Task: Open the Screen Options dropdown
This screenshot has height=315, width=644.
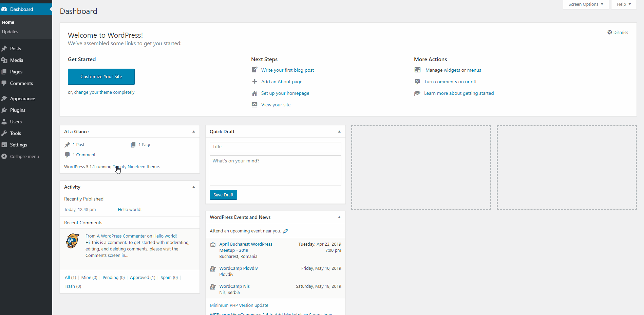Action: coord(586,4)
